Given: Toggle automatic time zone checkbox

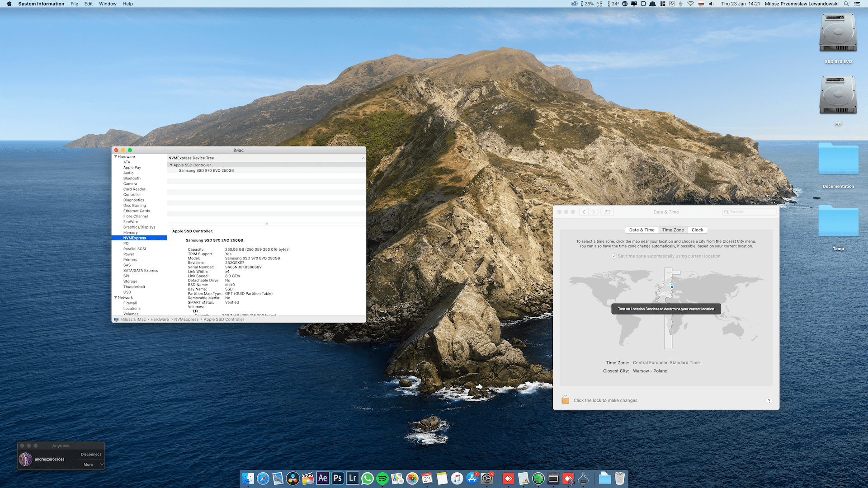Looking at the screenshot, I should pyautogui.click(x=614, y=256).
